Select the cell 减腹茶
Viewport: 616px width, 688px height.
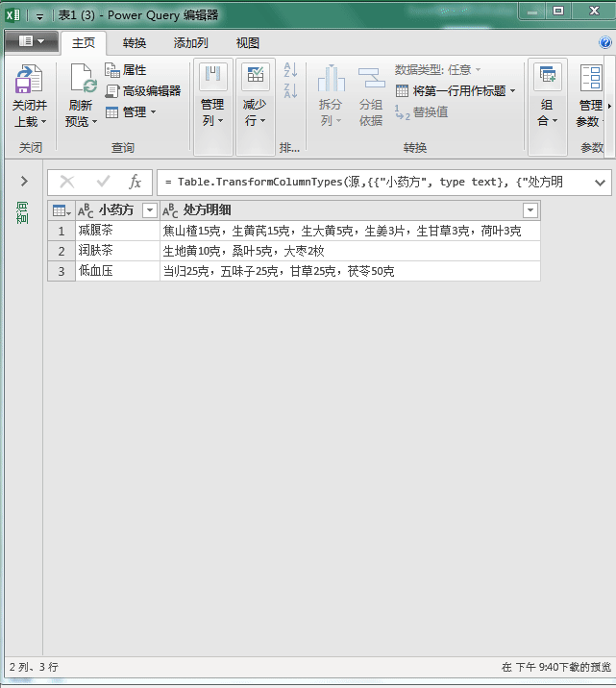pyautogui.click(x=118, y=231)
